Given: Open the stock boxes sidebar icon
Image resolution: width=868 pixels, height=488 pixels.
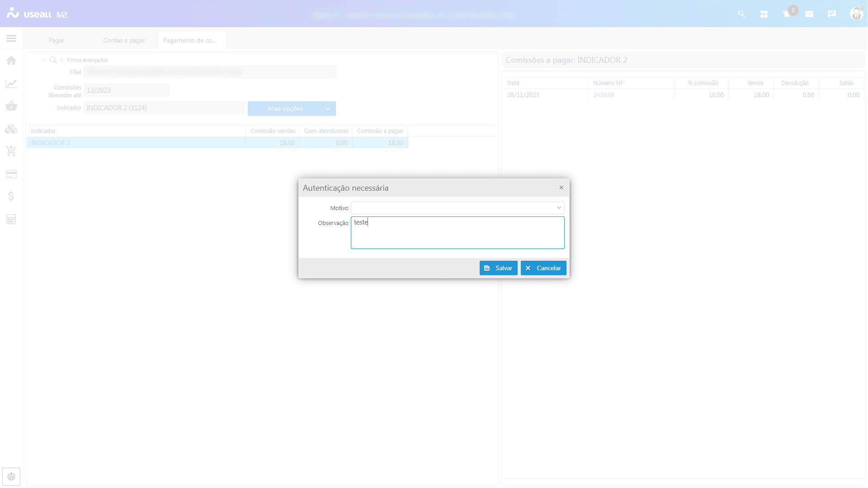Looking at the screenshot, I should [x=11, y=129].
